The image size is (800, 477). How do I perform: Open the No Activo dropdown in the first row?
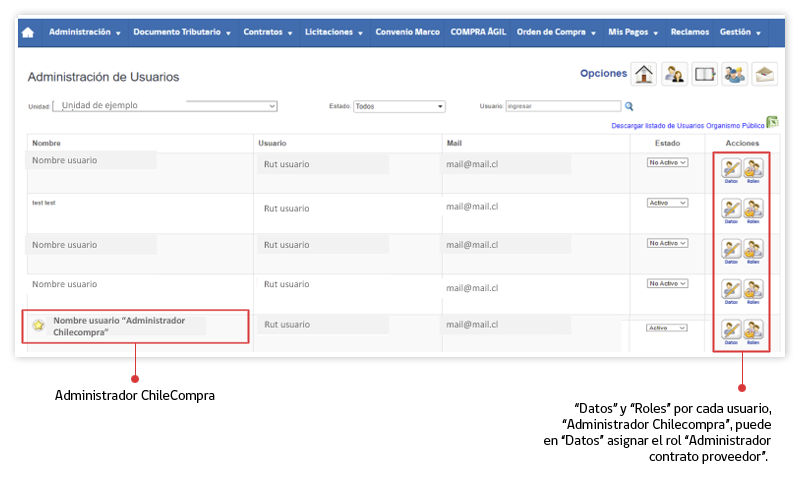(x=667, y=163)
